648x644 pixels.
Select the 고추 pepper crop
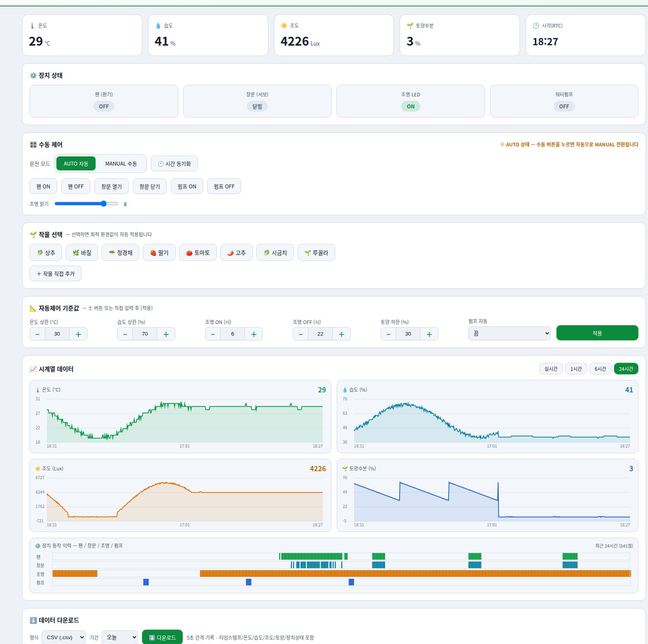click(236, 252)
